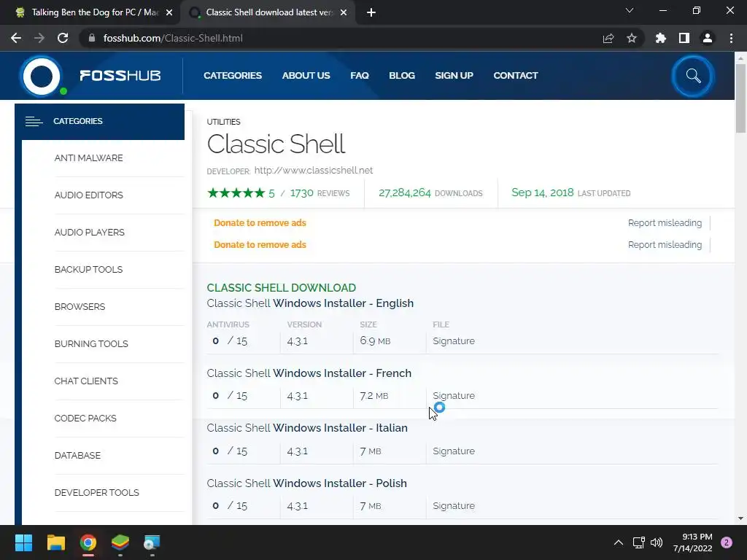Screen dimensions: 747x560
Task: View site info via padlock icon
Action: (92, 38)
